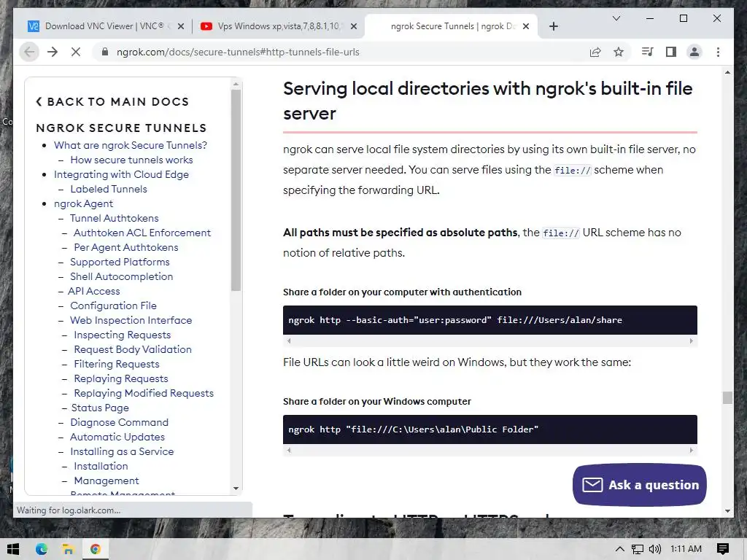Image resolution: width=747 pixels, height=560 pixels.
Task: Switch to Download VNC Viewer tab
Action: tap(104, 26)
